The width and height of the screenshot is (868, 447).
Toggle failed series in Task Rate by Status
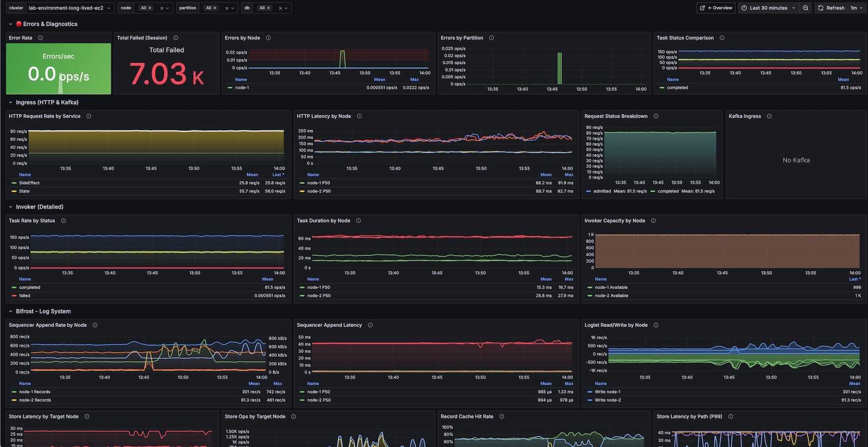25,296
